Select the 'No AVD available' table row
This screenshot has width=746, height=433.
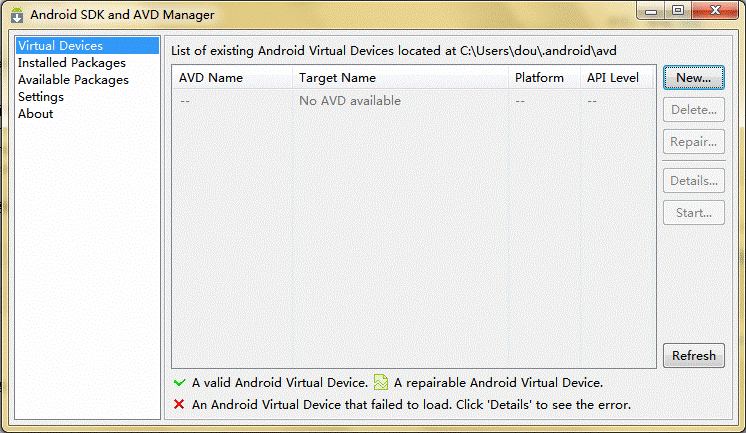pos(413,101)
